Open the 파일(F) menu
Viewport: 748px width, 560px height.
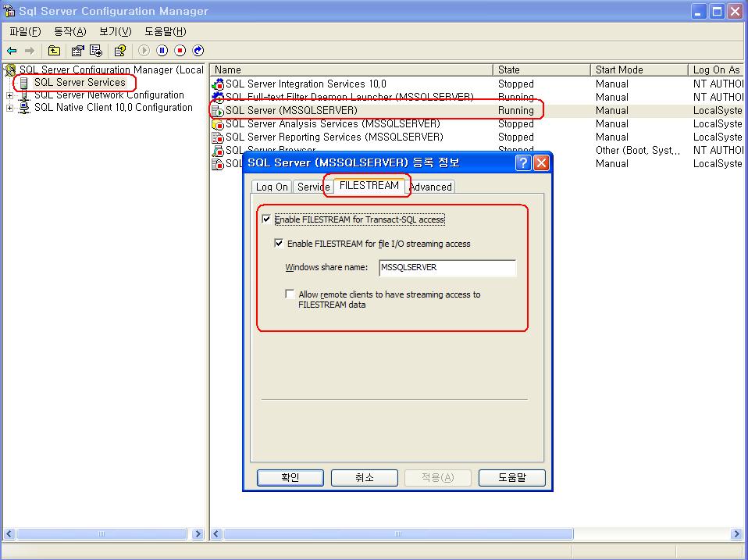pos(25,32)
